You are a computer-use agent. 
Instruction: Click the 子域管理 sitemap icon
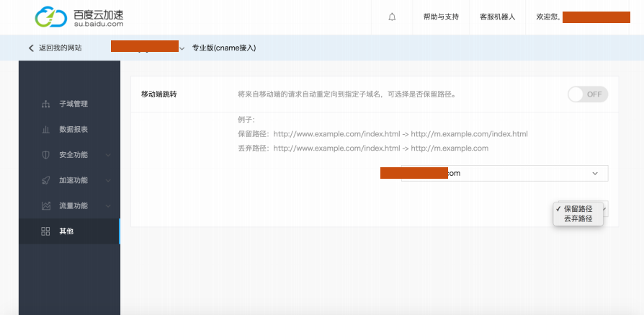45,104
